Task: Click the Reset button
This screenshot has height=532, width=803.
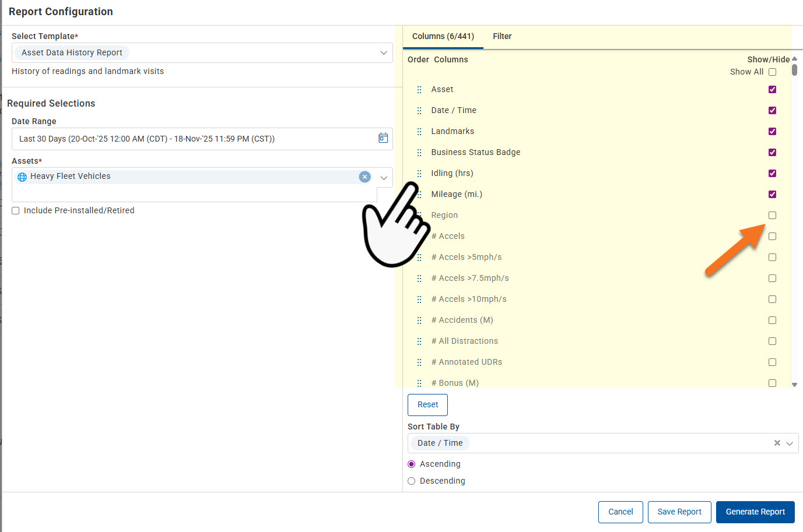Action: 427,405
